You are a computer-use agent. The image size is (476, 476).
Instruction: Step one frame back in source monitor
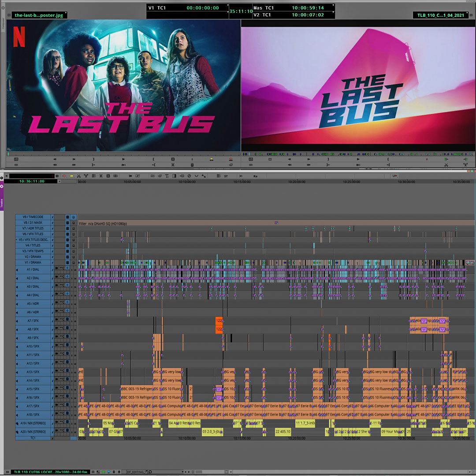point(55,159)
